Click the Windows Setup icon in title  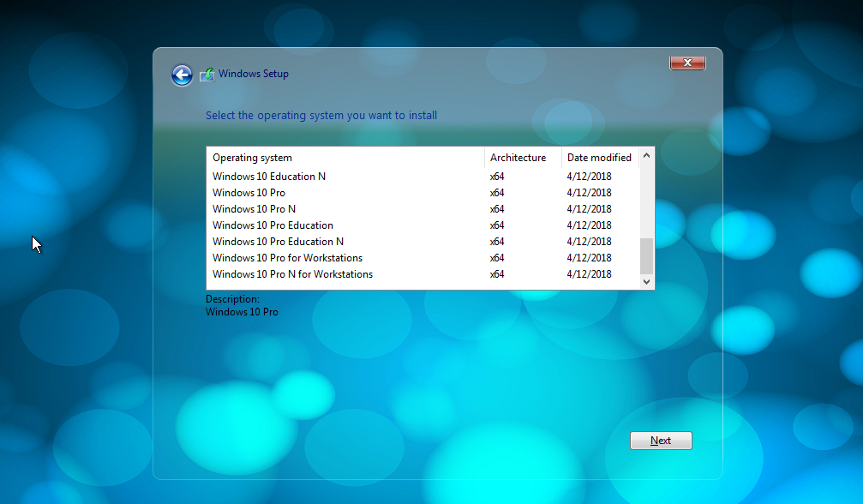click(x=207, y=75)
